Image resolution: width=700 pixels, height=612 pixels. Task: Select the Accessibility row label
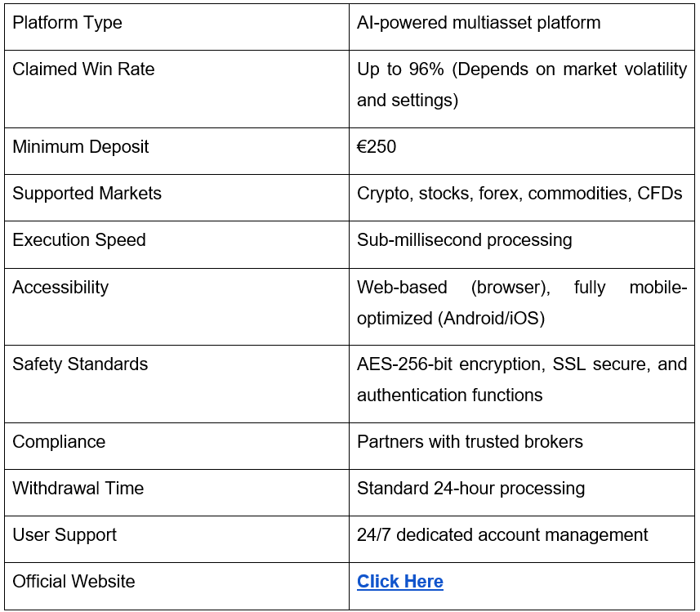[60, 288]
